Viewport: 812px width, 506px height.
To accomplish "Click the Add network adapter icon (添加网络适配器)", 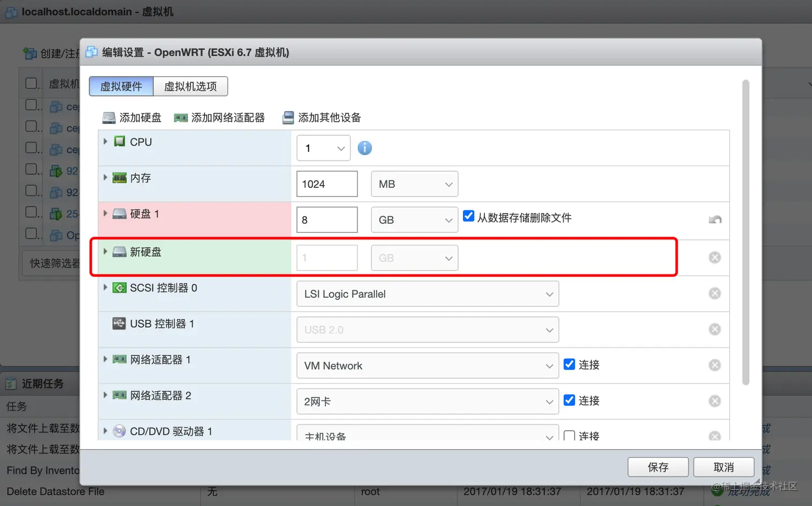I will point(181,118).
